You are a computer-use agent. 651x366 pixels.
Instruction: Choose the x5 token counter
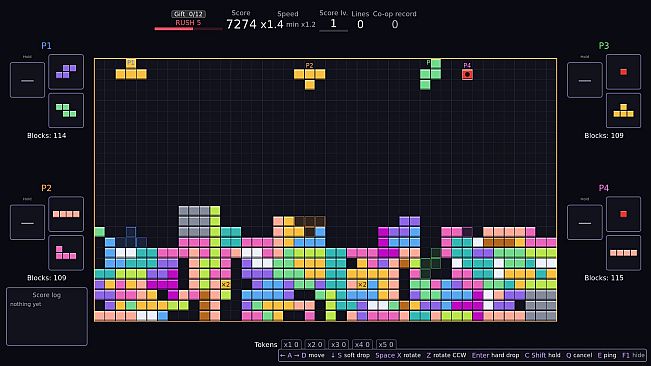386,344
